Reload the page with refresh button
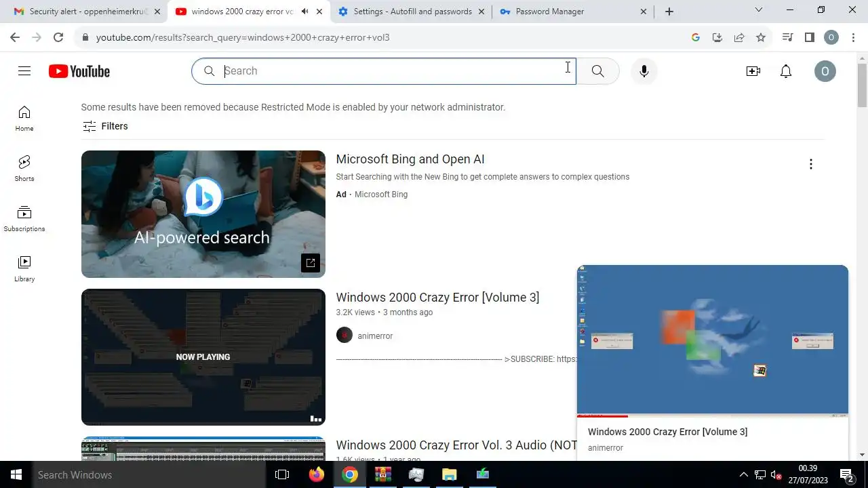This screenshot has width=868, height=488. [x=58, y=37]
